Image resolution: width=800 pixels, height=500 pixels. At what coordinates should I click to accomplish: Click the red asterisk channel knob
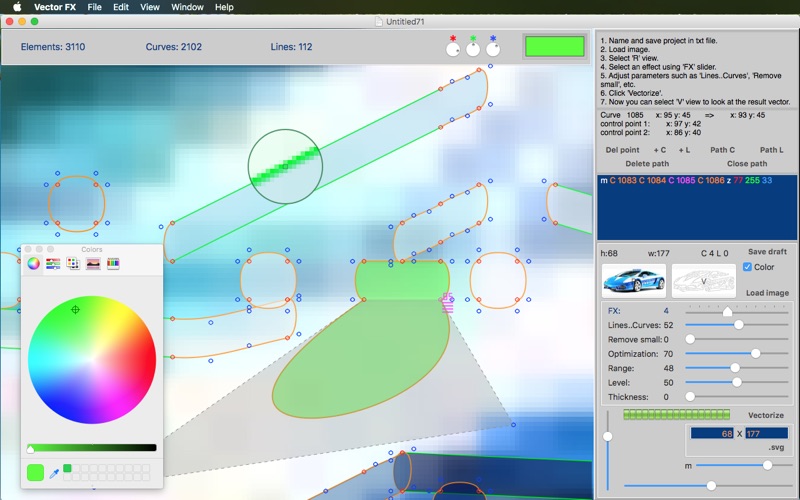point(453,49)
